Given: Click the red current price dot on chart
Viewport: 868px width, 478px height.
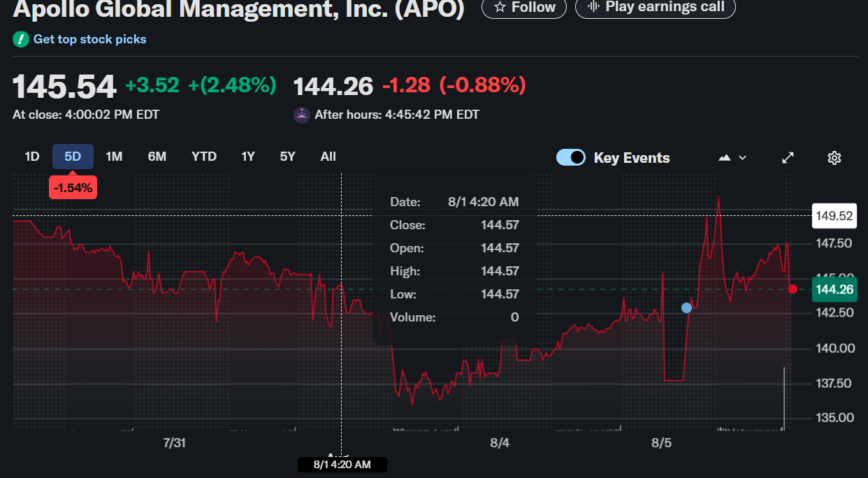Looking at the screenshot, I should [793, 289].
